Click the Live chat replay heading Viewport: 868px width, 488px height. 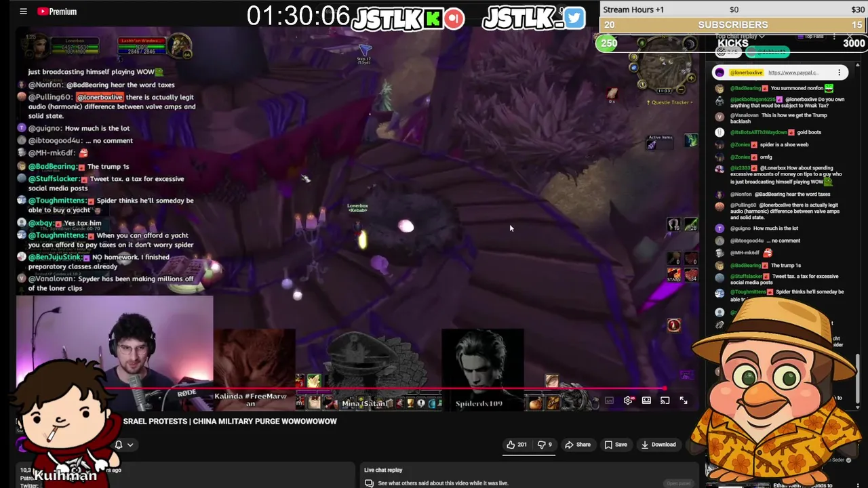(383, 470)
